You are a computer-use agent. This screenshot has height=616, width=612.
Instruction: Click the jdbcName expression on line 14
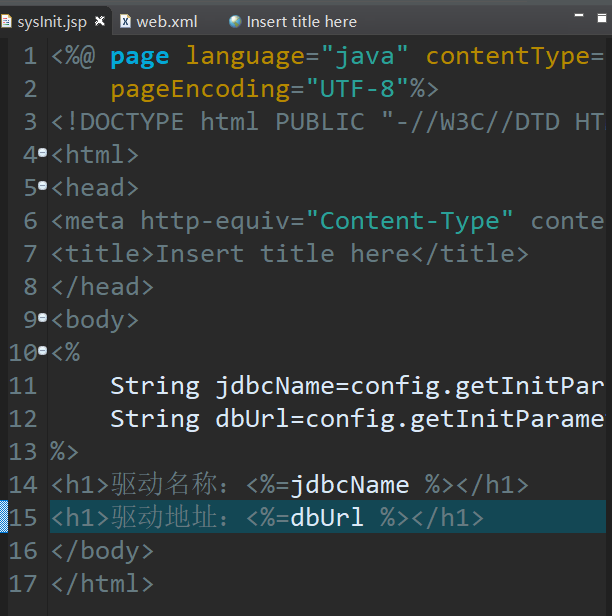[349, 485]
